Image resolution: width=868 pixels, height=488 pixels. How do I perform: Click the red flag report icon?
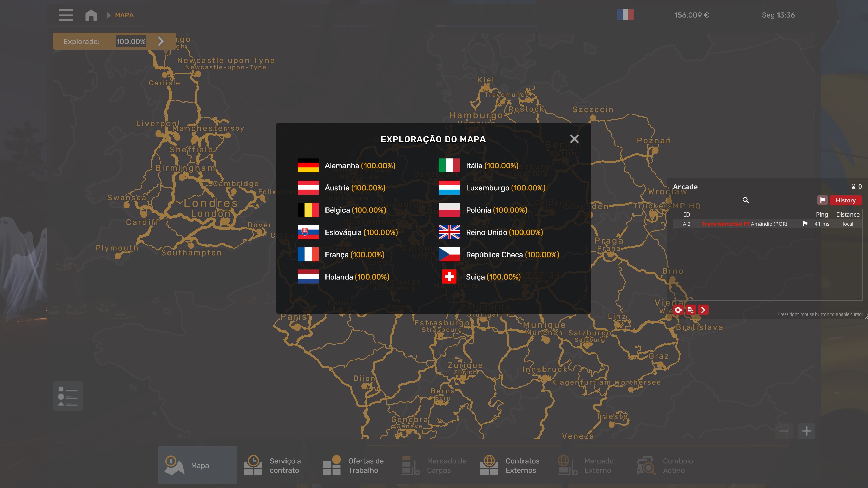pos(822,200)
